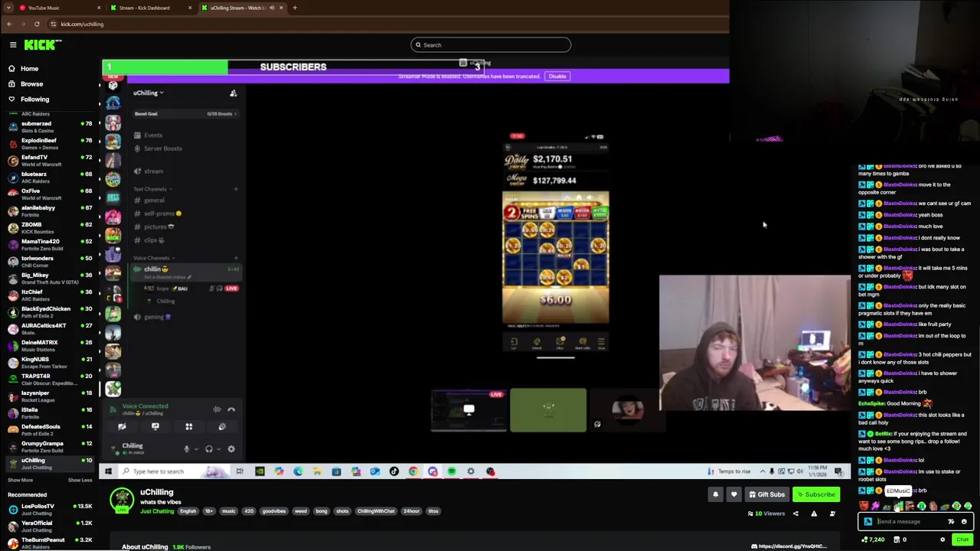Disable Streamer Mode
The width and height of the screenshot is (980, 551).
click(x=557, y=77)
